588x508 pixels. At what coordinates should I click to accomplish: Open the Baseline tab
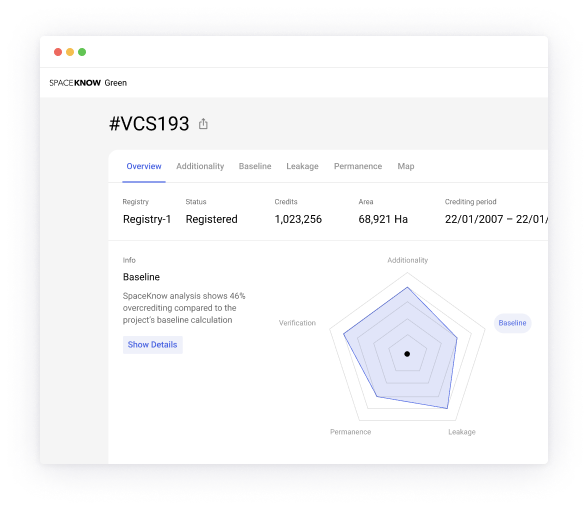tap(255, 166)
